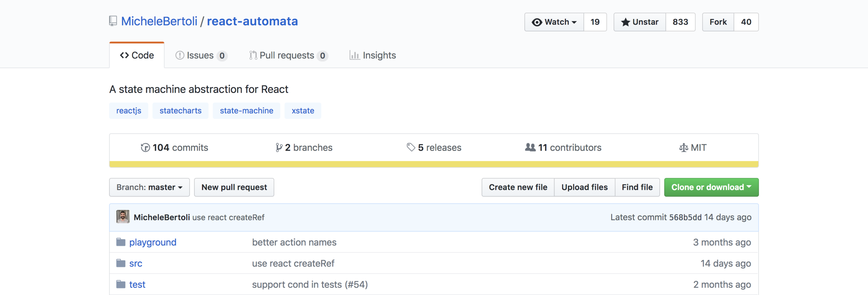Screen dimensions: 868x295
Task: Click the Insights bar graph icon
Action: tap(354, 55)
